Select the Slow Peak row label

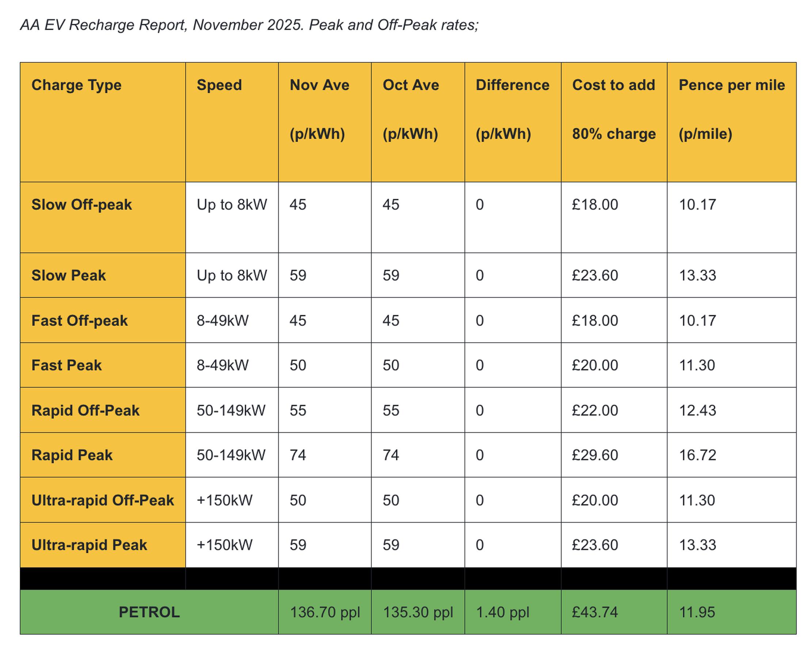coord(69,275)
